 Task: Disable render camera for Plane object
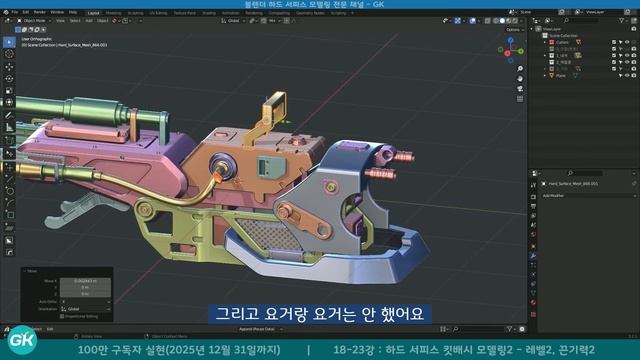tap(633, 76)
